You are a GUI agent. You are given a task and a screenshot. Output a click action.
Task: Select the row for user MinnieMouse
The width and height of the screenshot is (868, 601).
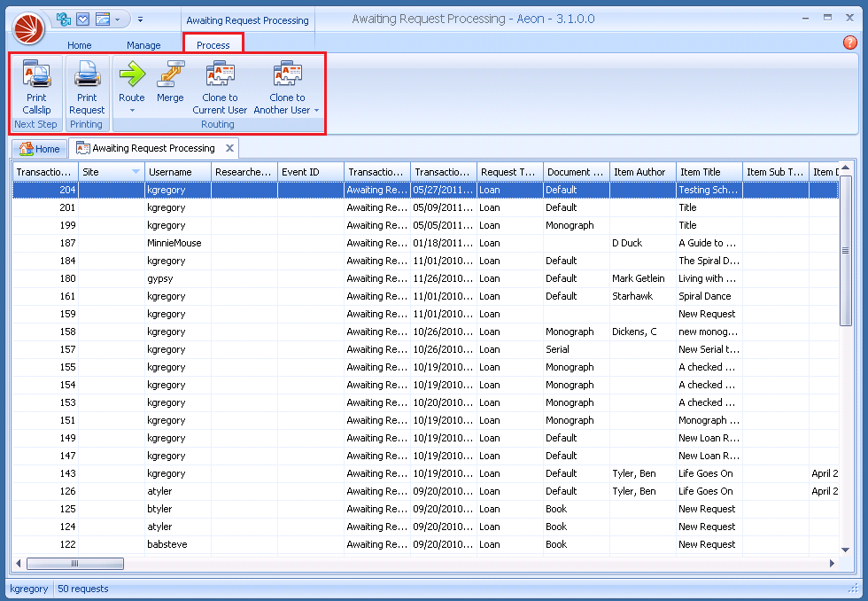pyautogui.click(x=174, y=243)
